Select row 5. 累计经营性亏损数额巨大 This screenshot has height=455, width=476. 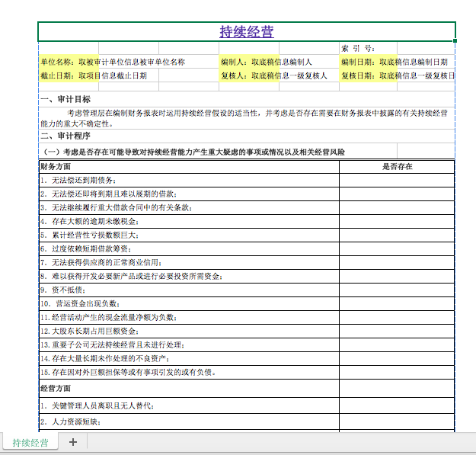(189, 235)
